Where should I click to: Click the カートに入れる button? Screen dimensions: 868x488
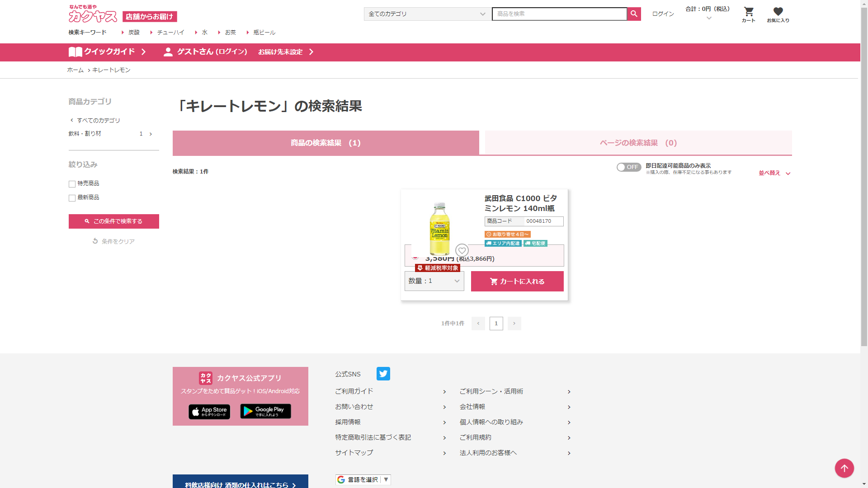point(517,282)
